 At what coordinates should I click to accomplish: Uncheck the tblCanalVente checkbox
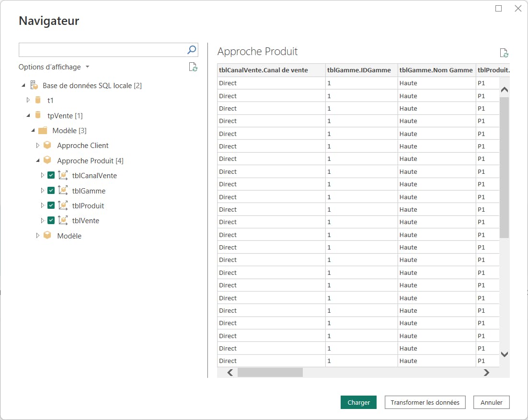pos(51,175)
